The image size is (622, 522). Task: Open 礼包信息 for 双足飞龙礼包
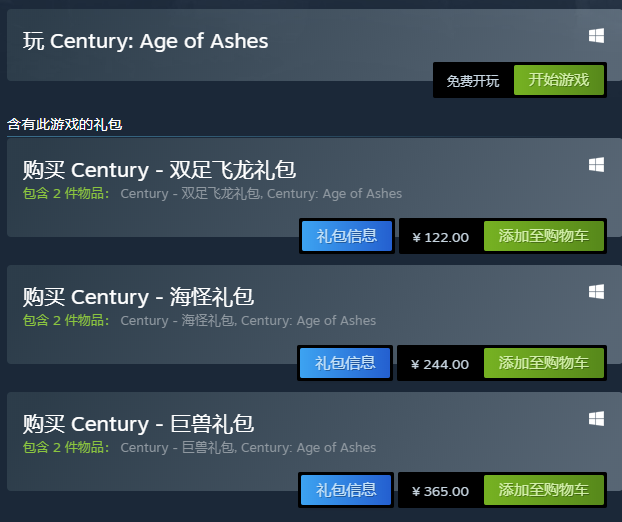click(347, 236)
